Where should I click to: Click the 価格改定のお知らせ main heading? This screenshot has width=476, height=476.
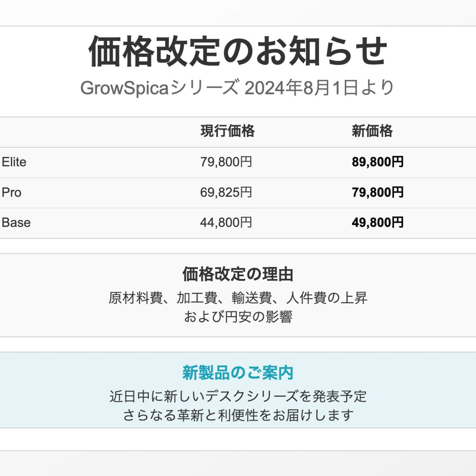pyautogui.click(x=238, y=52)
